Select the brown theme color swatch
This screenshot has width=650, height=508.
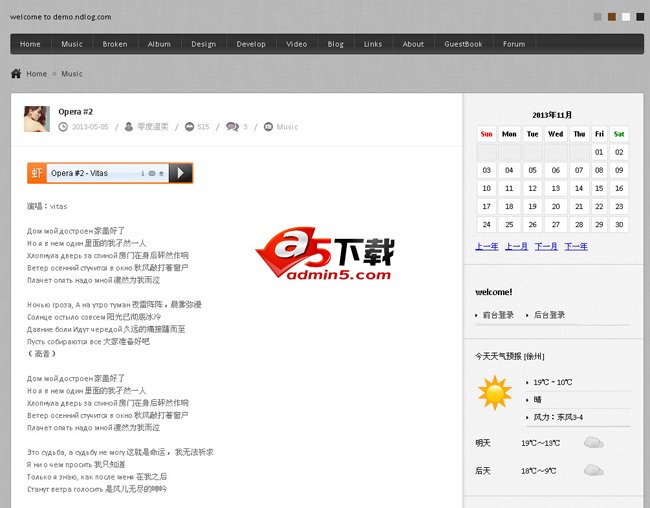tap(612, 17)
